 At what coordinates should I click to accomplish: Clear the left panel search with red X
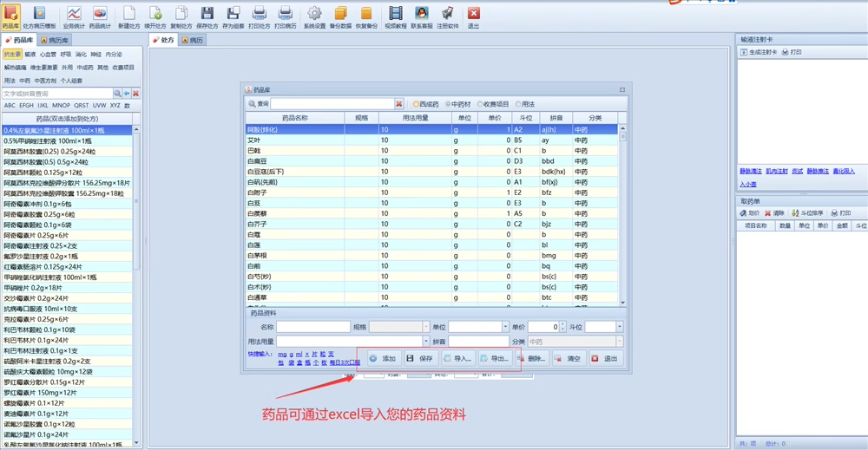tap(135, 94)
